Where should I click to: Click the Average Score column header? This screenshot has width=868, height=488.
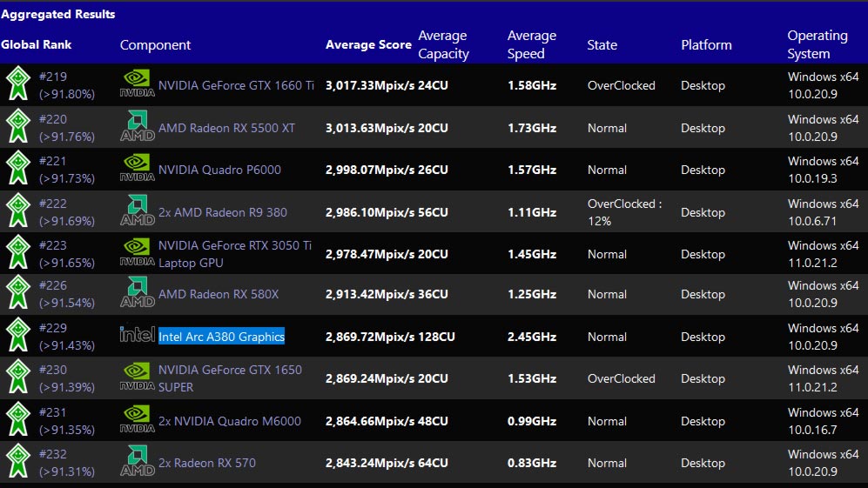pyautogui.click(x=368, y=45)
